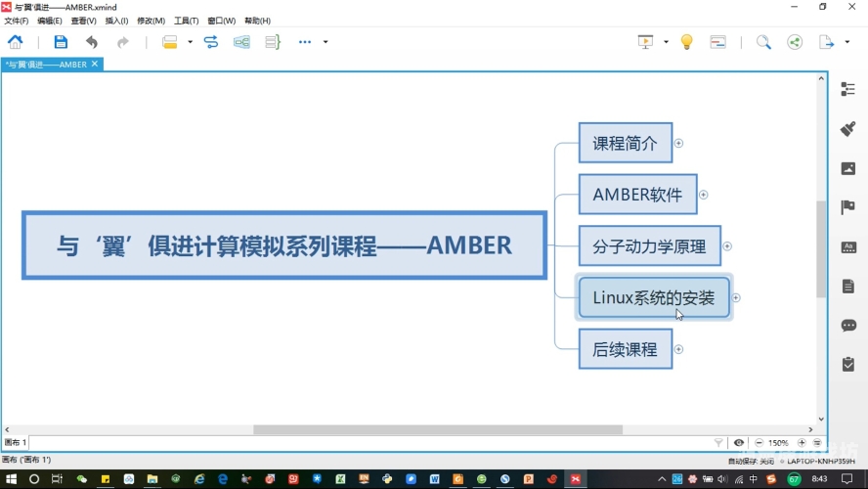Expand the 课程简介 topic
Screen dimensions: 868x489
(x=678, y=144)
